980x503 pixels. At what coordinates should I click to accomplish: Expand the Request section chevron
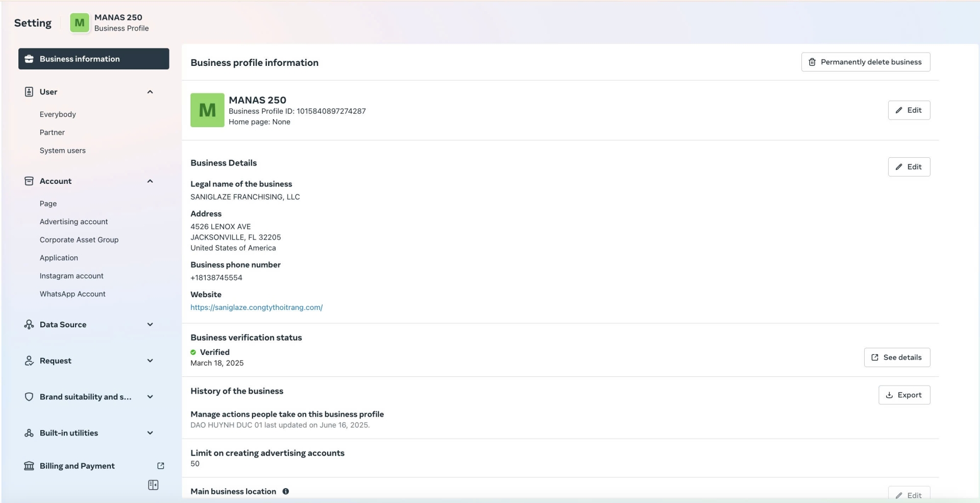click(x=150, y=361)
